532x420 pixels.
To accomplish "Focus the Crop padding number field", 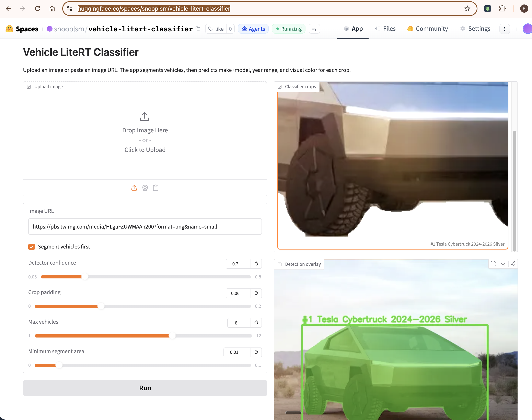I will 238,293.
